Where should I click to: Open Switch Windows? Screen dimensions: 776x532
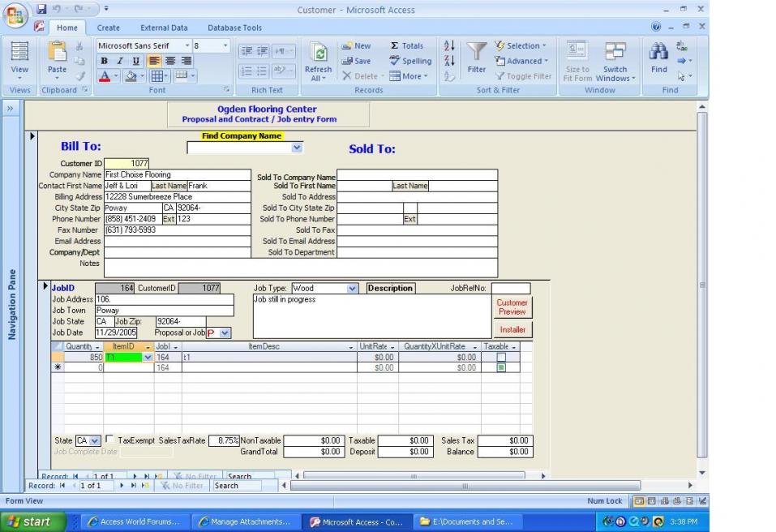tap(615, 62)
